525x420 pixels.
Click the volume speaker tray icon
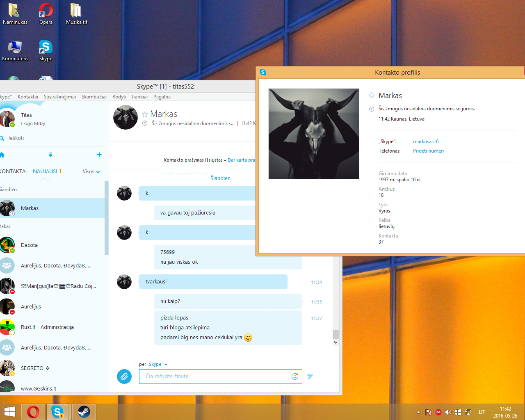click(448, 412)
